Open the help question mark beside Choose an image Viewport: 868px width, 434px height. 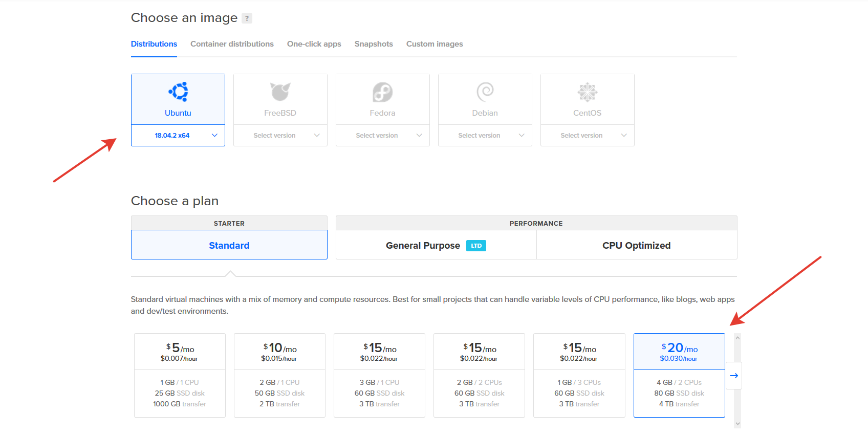247,18
